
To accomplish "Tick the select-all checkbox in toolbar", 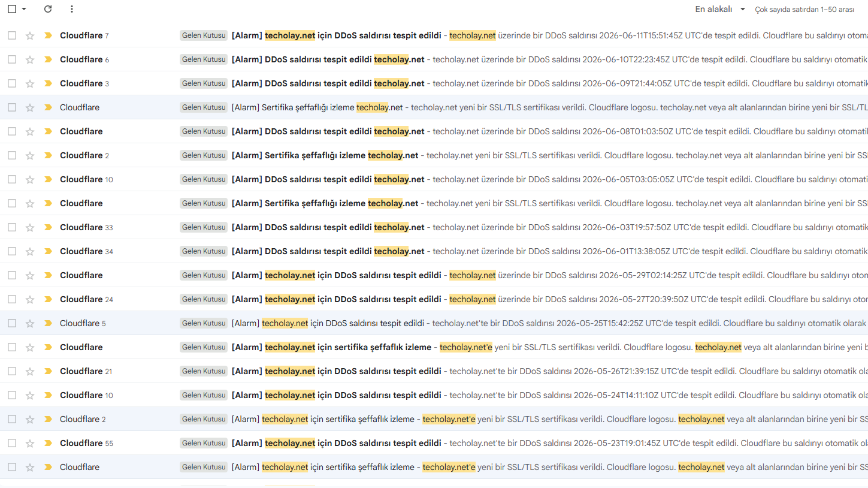I will [12, 9].
